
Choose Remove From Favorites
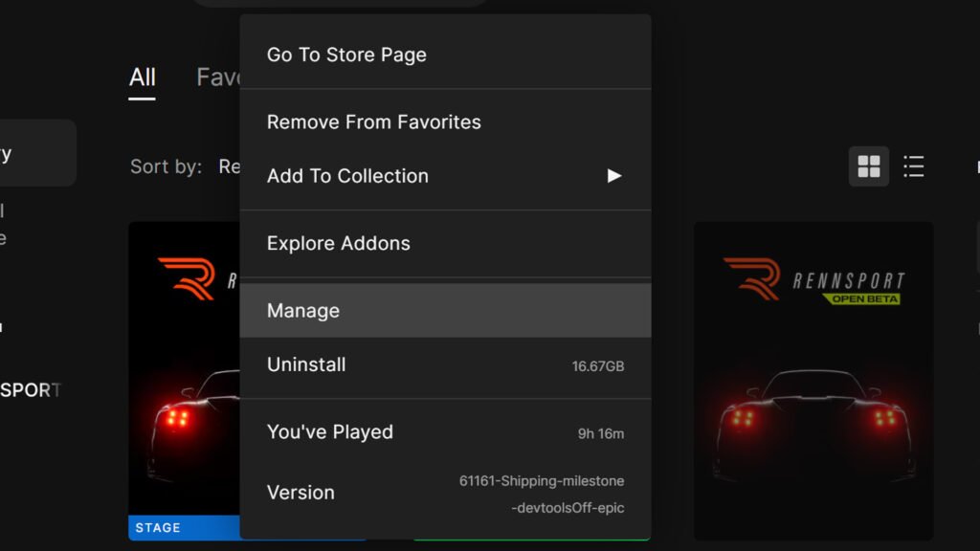tap(445, 121)
